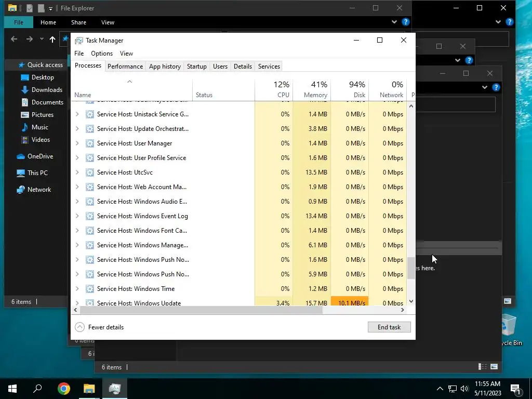Image resolution: width=532 pixels, height=399 pixels.
Task: Open Home tab in File Explorer ribbon
Action: [x=48, y=22]
